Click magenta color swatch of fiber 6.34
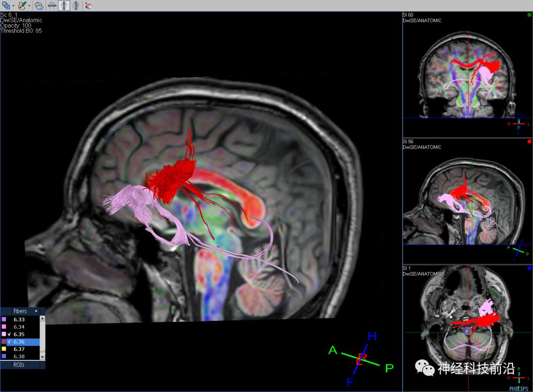Screen dimensions: 533x392 pyautogui.click(x=4, y=327)
